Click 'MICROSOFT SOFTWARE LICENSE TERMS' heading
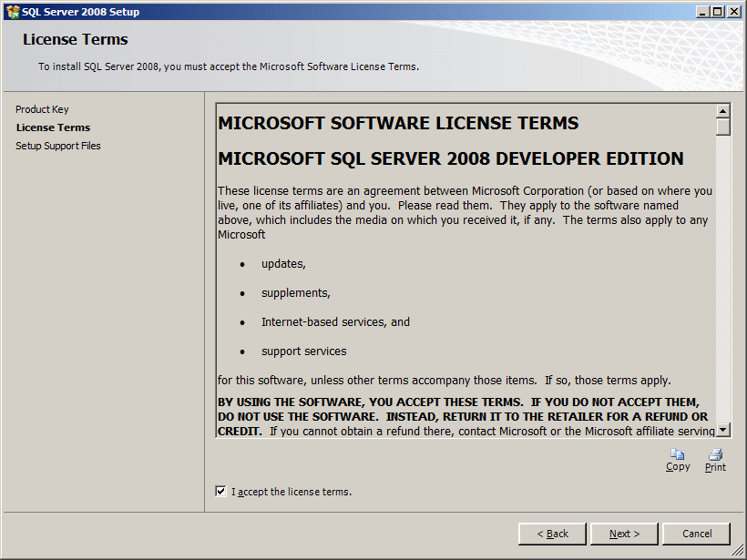The width and height of the screenshot is (747, 560). 398,123
